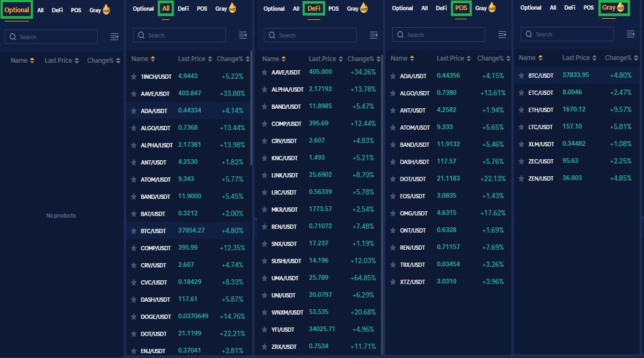Screen dimensions: 644x358
Task: Sort by Name in panel listing XTZ/USDT
Action: (402, 58)
